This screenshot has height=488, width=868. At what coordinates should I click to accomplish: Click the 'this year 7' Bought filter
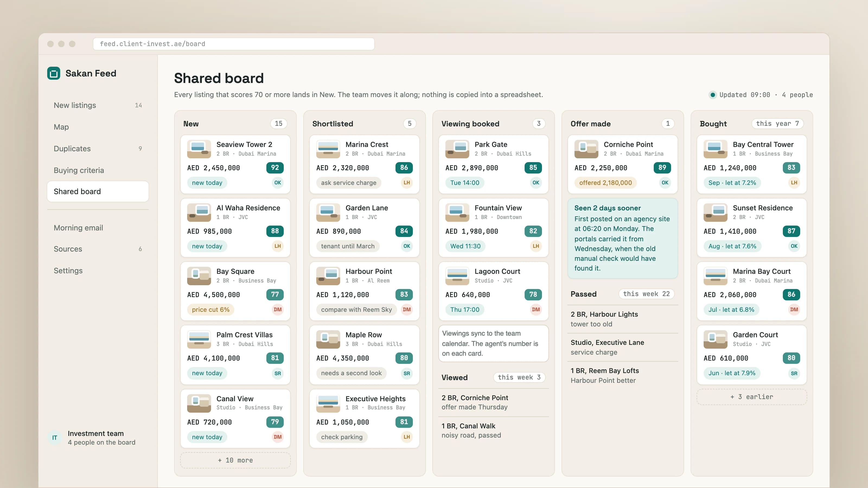777,124
